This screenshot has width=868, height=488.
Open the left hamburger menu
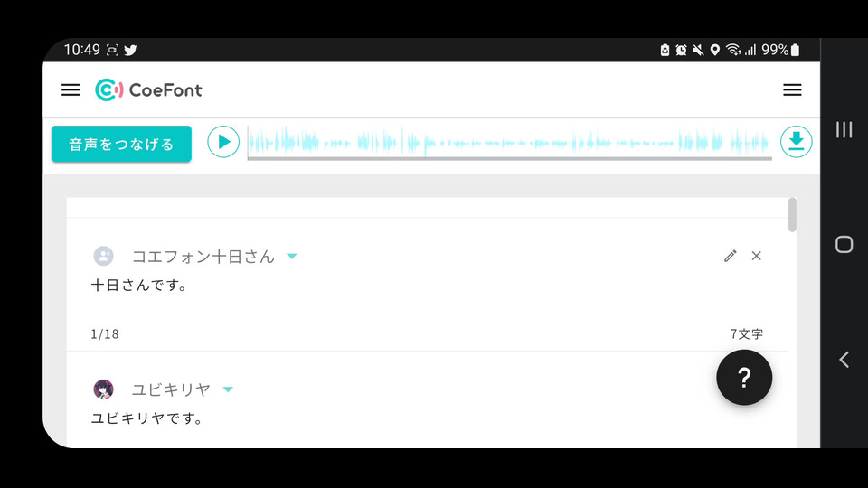[71, 90]
